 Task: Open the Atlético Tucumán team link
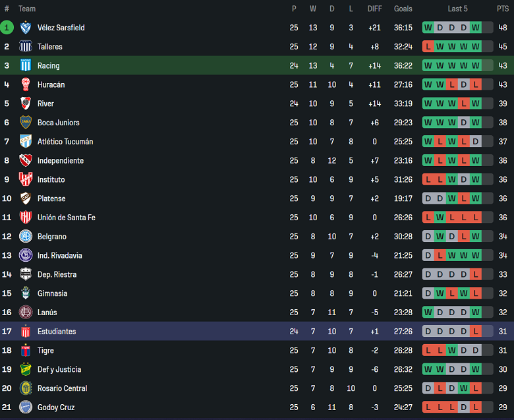(x=65, y=142)
